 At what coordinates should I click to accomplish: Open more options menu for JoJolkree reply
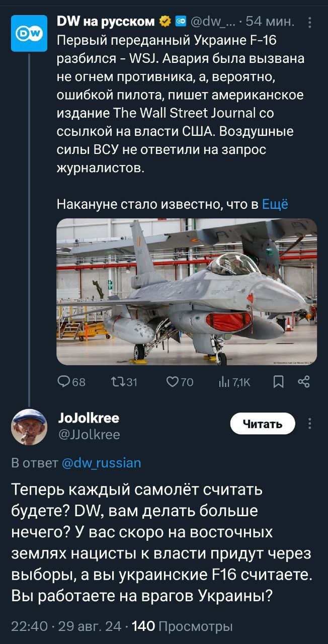click(310, 423)
